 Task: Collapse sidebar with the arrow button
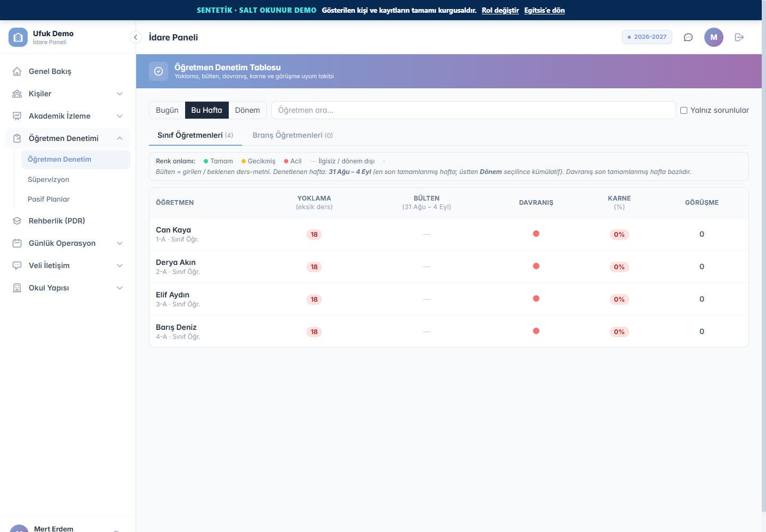point(136,37)
